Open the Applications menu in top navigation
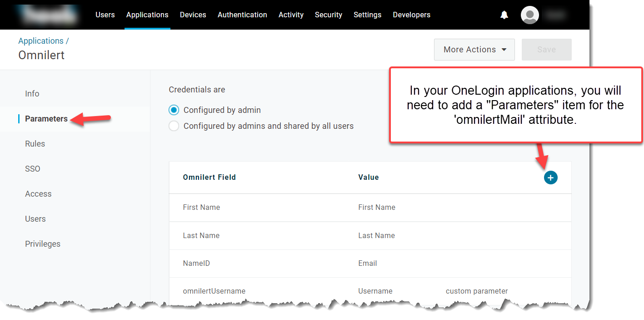Screen dimensions: 644x320 [x=147, y=15]
